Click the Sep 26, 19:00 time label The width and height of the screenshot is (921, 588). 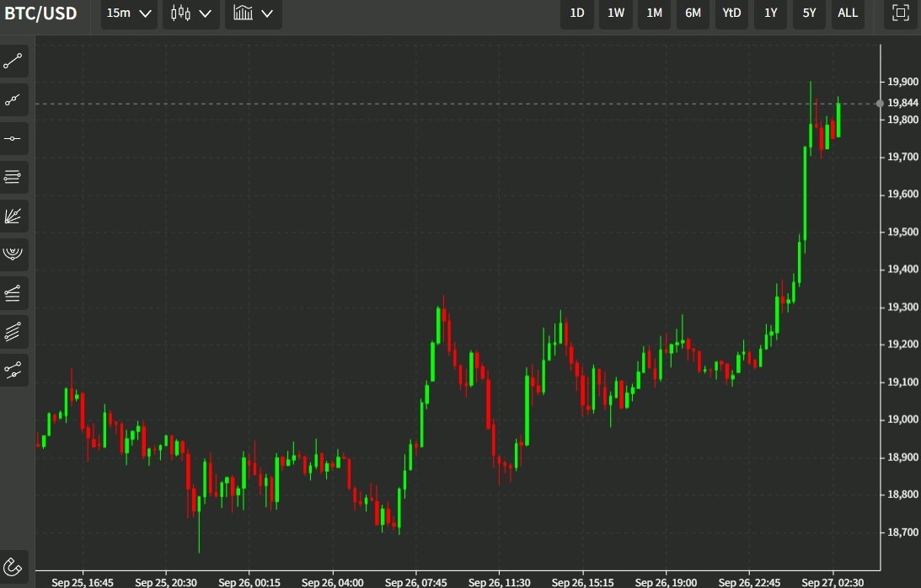click(x=666, y=582)
